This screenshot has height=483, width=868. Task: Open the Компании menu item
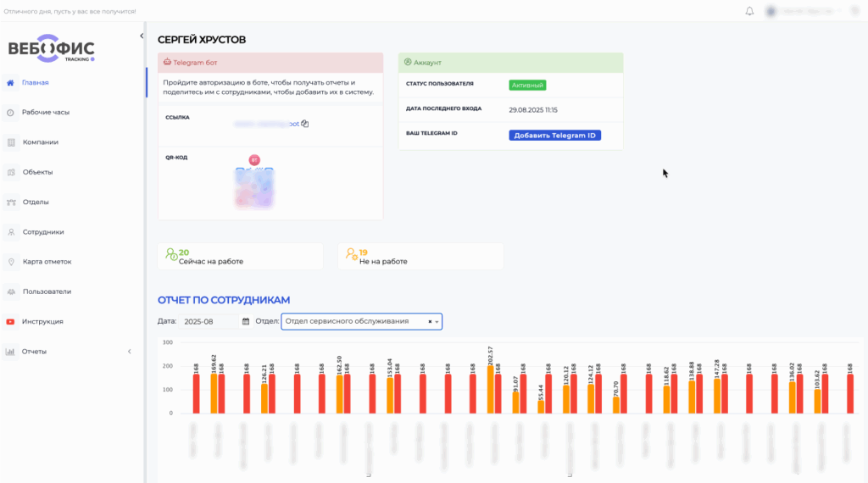[x=41, y=142]
